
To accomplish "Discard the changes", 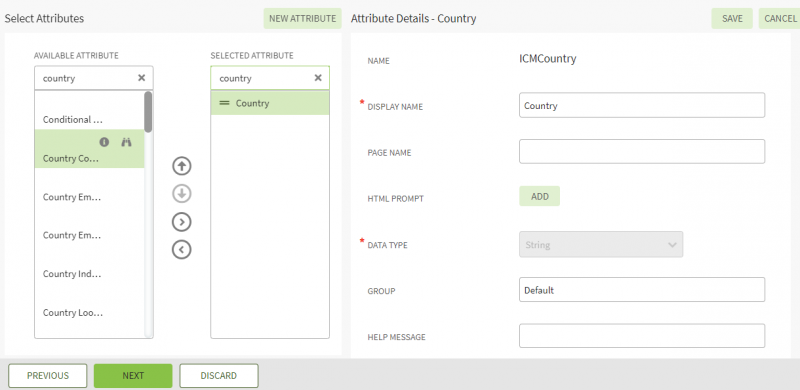I will click(x=219, y=376).
